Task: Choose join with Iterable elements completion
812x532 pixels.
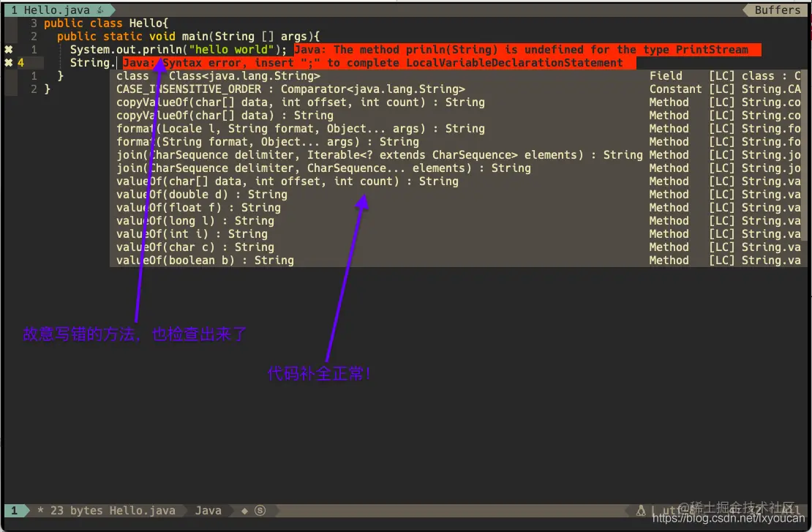Action: pos(379,155)
